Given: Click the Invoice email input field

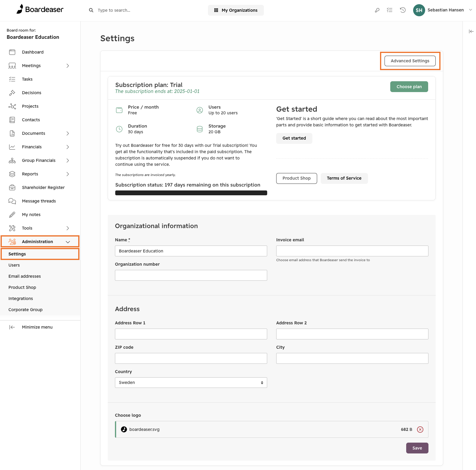Looking at the screenshot, I should coord(352,251).
